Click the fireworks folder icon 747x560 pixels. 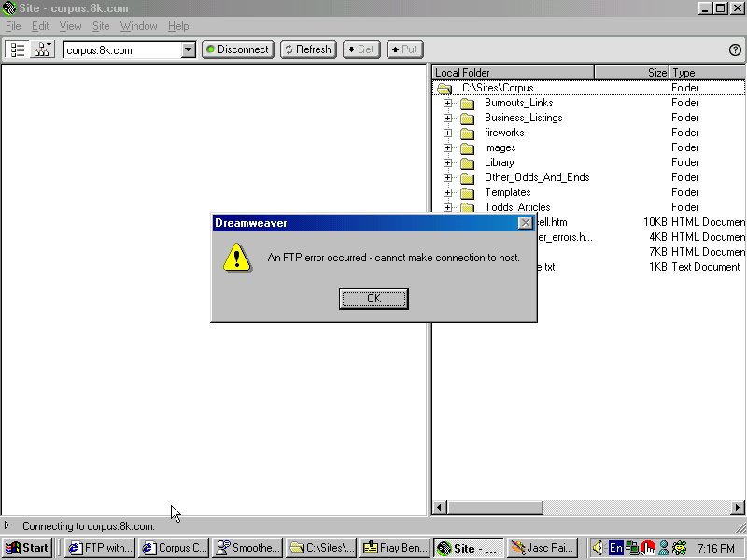(x=467, y=133)
